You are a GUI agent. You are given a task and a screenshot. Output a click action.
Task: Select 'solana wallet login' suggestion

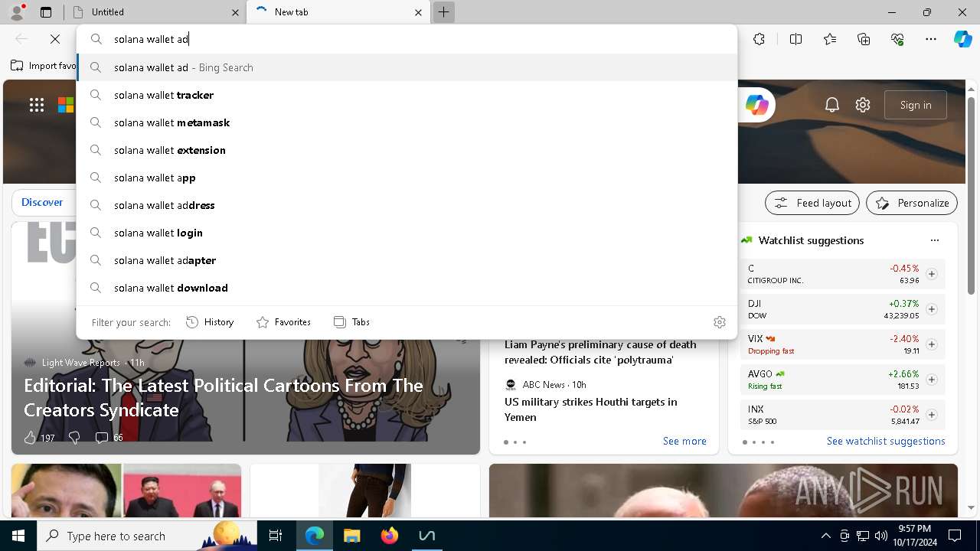pyautogui.click(x=407, y=233)
